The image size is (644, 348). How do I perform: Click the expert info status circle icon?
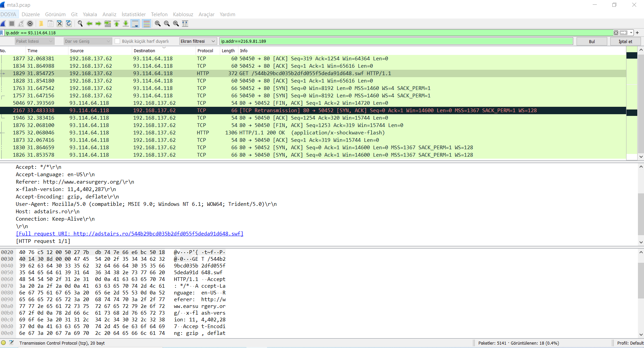coord(3,343)
